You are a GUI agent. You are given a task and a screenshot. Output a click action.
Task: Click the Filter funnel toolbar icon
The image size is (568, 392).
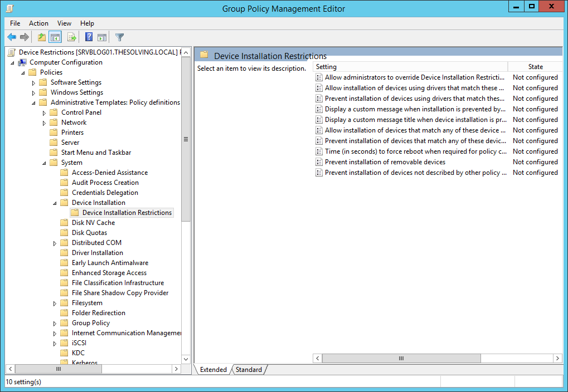[119, 37]
